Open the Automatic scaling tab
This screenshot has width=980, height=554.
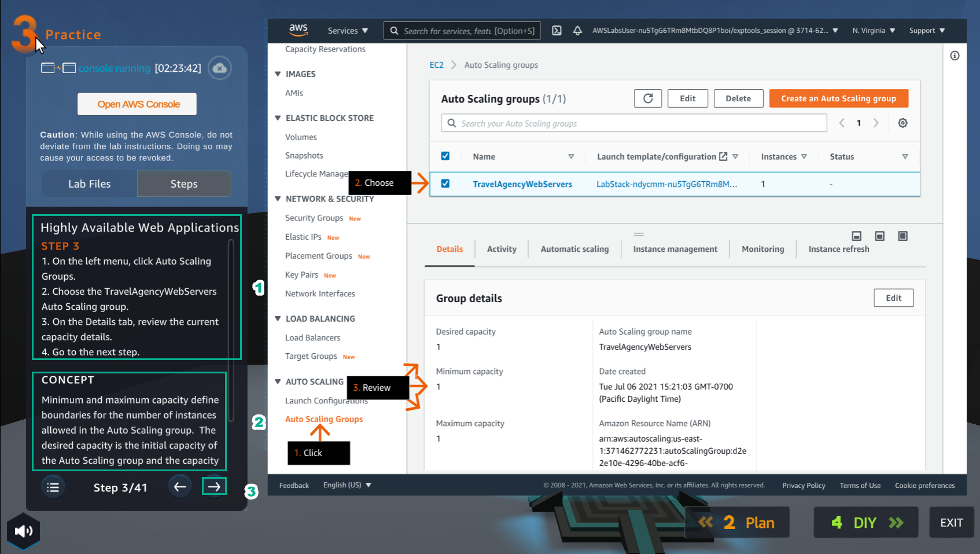click(574, 249)
